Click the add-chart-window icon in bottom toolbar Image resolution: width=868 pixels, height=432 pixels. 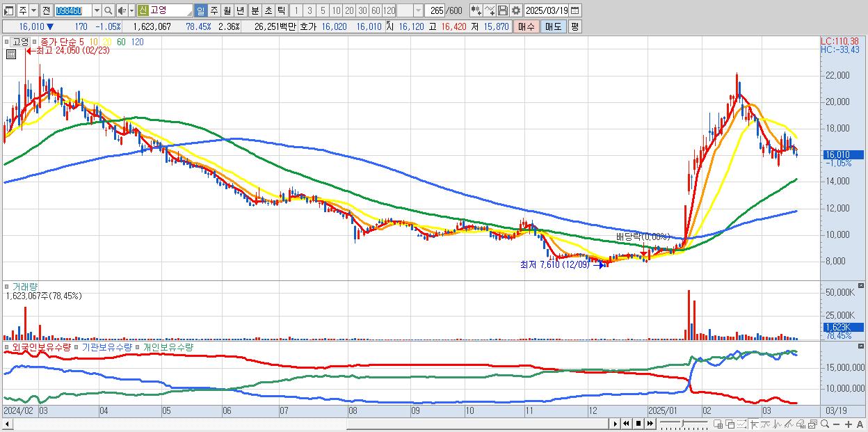(718, 424)
